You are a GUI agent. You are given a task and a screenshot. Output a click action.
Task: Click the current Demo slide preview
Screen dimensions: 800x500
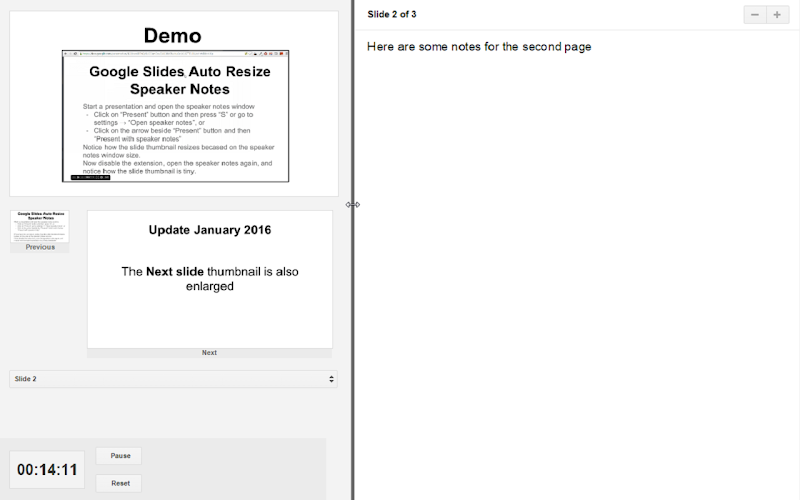click(x=174, y=104)
